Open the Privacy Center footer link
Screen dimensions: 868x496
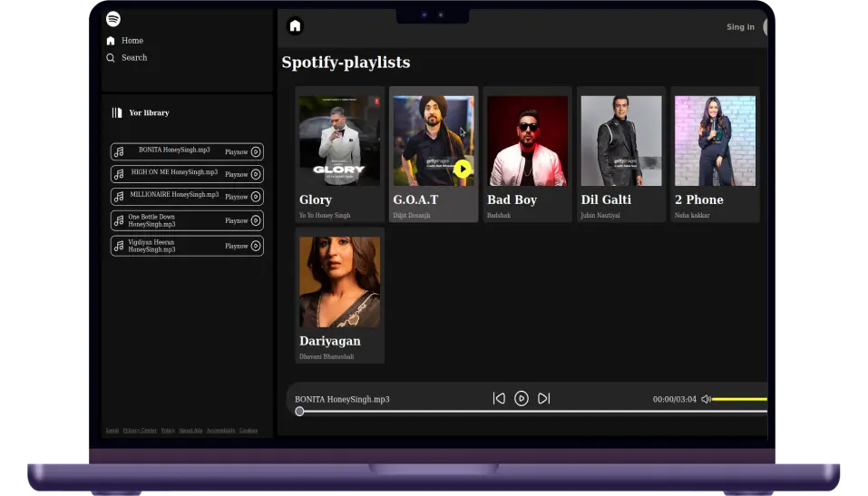point(140,431)
